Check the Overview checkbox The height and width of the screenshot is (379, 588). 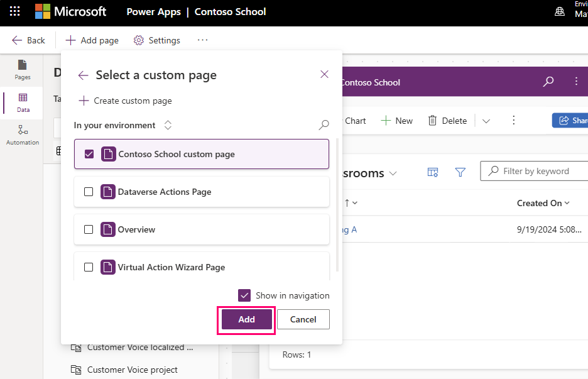89,229
